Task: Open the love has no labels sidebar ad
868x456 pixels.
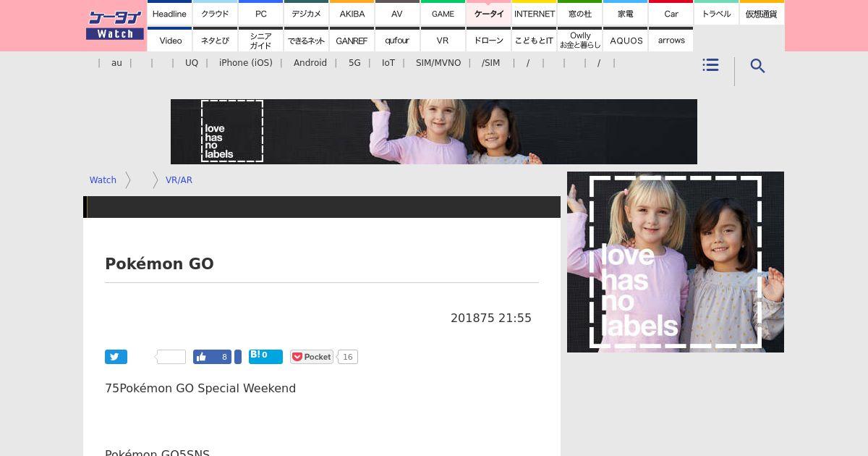Action: (676, 262)
